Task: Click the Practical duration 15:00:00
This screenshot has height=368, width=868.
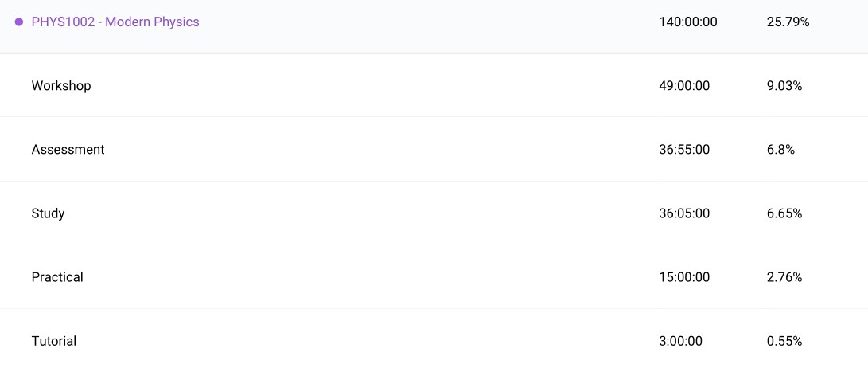Action: coord(684,277)
